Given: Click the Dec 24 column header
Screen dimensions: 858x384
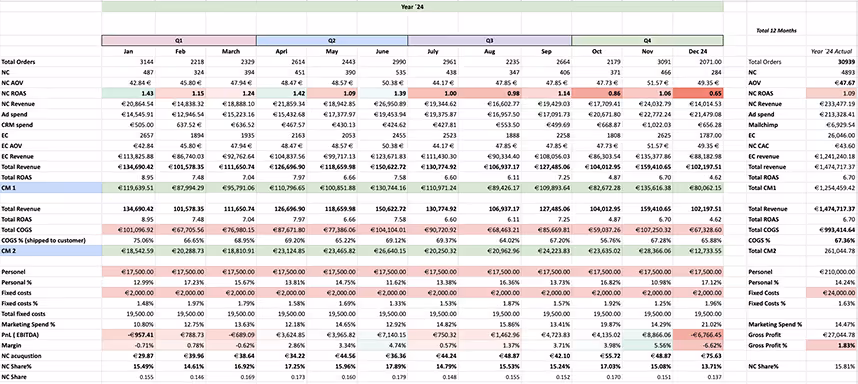Looking at the screenshot, I should pyautogui.click(x=699, y=51).
